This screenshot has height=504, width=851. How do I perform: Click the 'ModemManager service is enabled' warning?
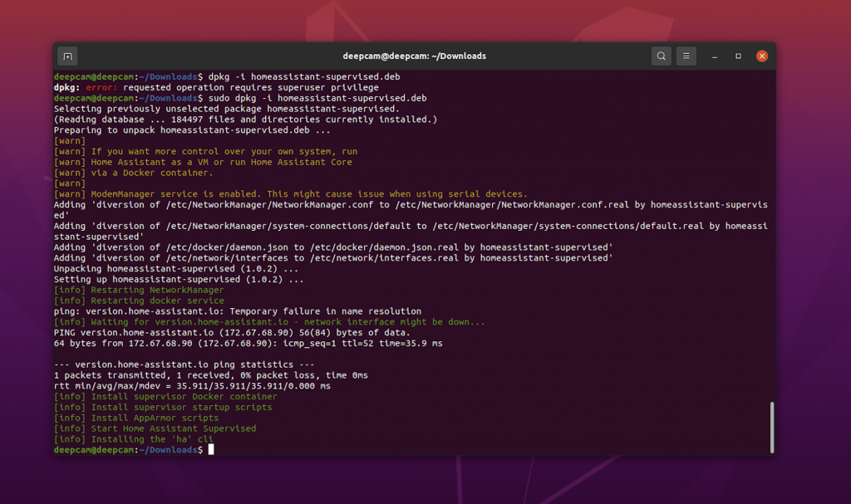click(290, 194)
